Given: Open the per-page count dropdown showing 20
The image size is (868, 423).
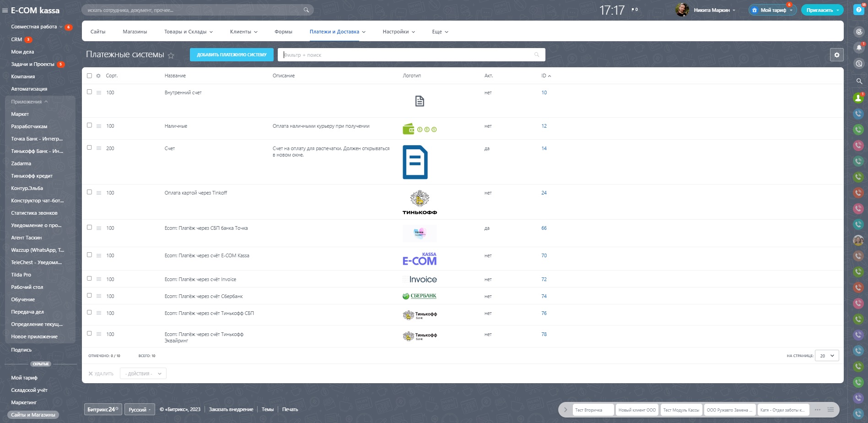Looking at the screenshot, I should (827, 356).
